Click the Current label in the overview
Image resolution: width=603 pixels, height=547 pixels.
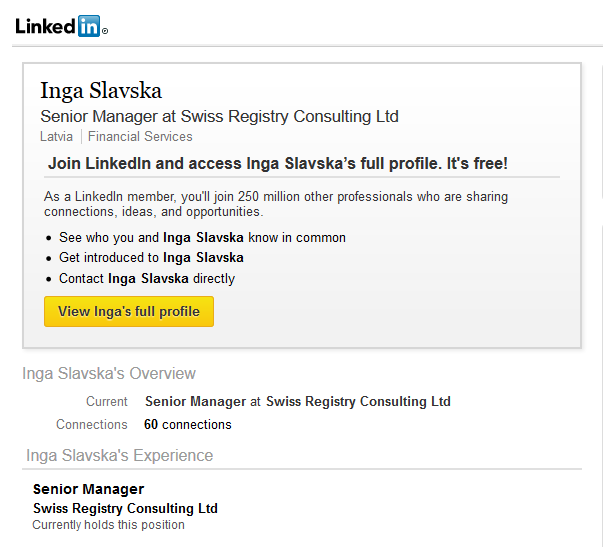107,401
